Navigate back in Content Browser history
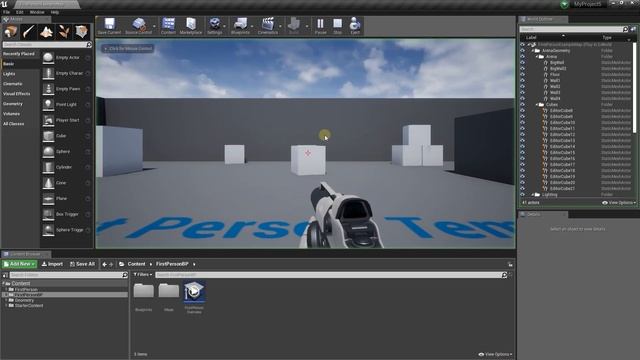Screen dimensions: 640x360 (x=104, y=264)
